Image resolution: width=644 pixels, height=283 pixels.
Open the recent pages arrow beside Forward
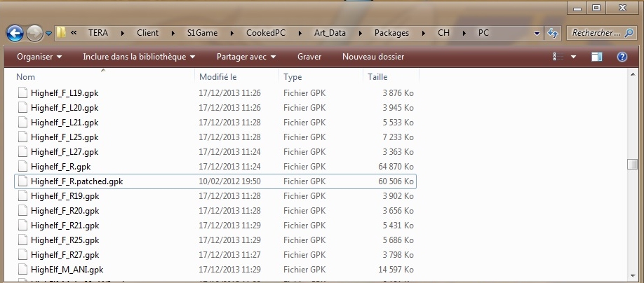click(x=49, y=34)
